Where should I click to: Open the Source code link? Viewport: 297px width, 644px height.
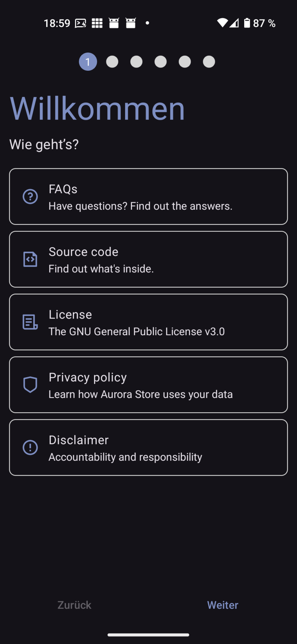tap(148, 259)
